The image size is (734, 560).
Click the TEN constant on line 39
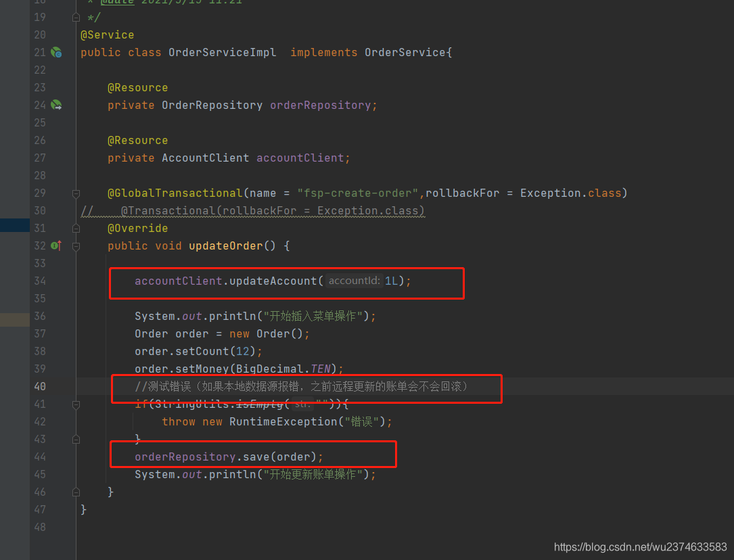point(321,369)
